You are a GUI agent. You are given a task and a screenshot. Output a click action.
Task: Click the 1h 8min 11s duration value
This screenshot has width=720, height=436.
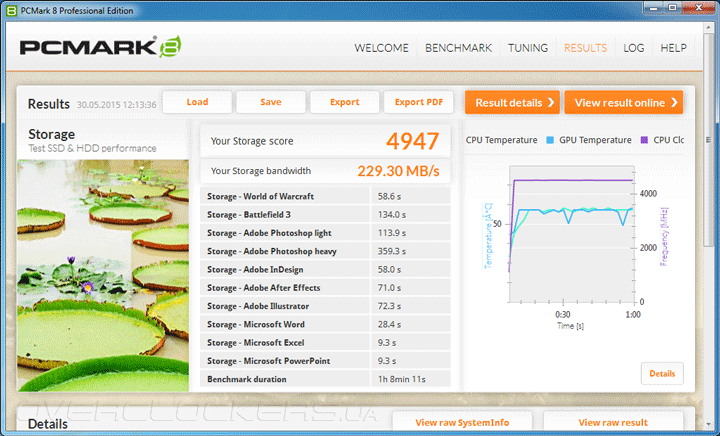[401, 380]
